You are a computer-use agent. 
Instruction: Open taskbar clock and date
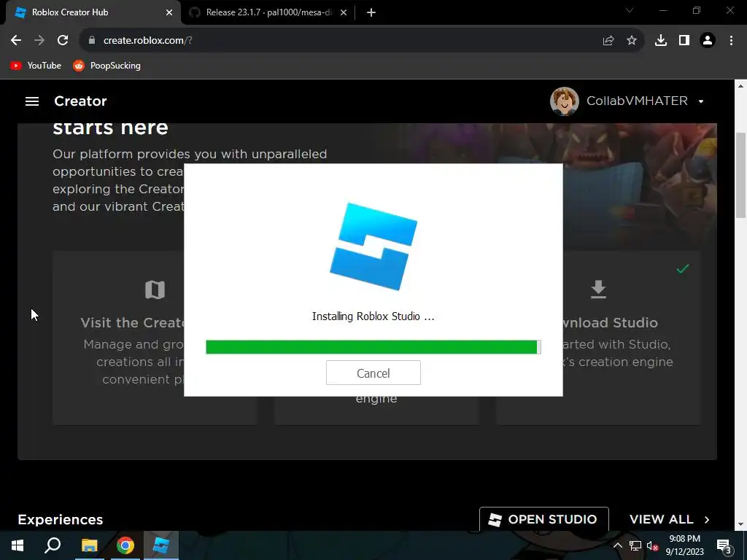[684, 545]
